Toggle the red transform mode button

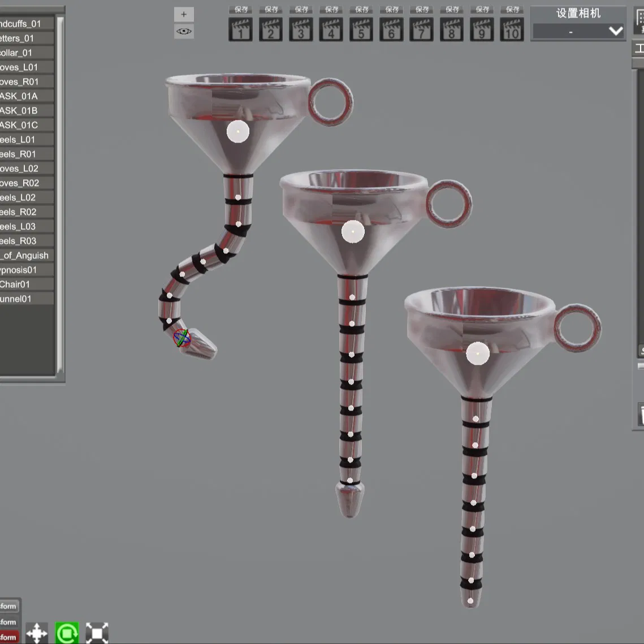click(x=9, y=637)
